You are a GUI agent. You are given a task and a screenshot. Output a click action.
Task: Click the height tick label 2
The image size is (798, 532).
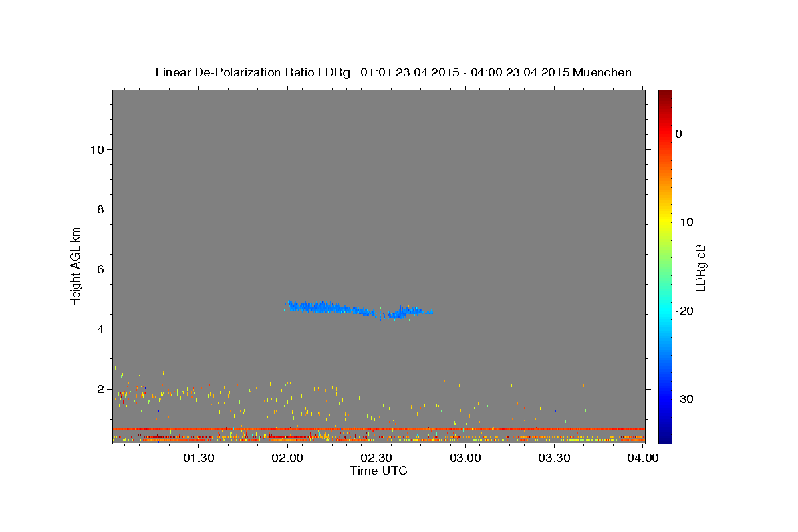[100, 389]
